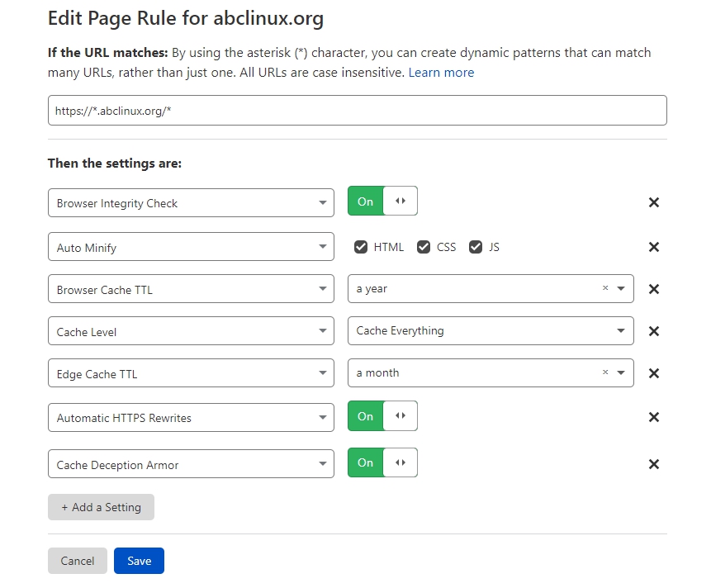Uncheck the HTML minify checkbox
This screenshot has height=588, width=711.
pos(360,247)
